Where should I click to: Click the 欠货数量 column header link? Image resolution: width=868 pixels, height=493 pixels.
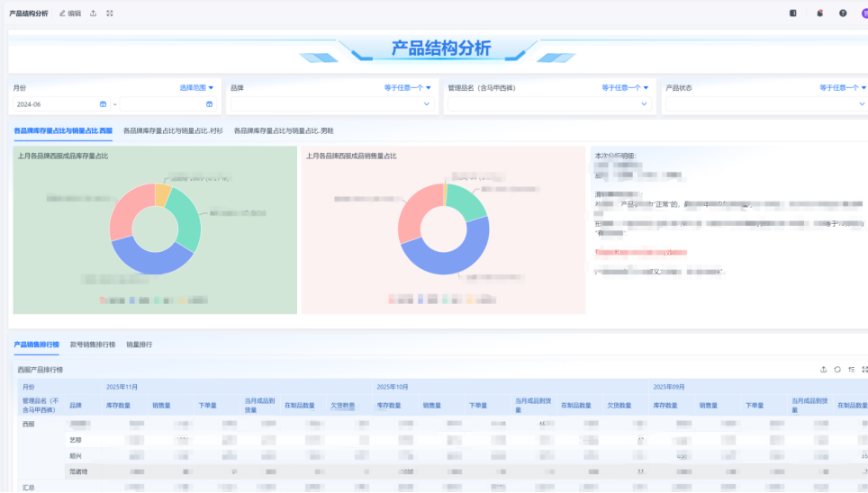(342, 406)
